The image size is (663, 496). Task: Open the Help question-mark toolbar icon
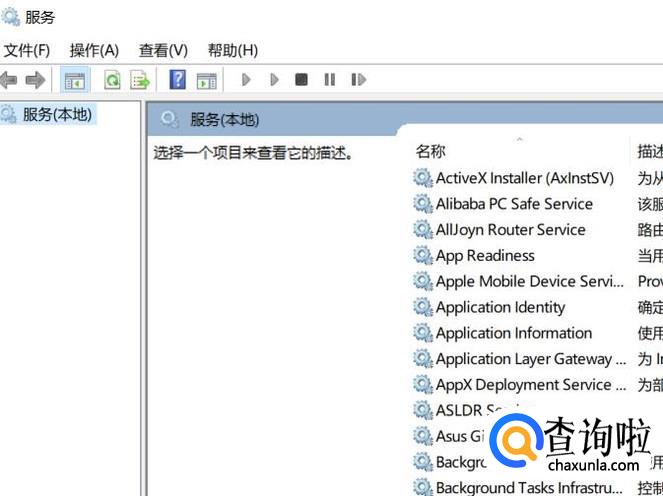[178, 79]
